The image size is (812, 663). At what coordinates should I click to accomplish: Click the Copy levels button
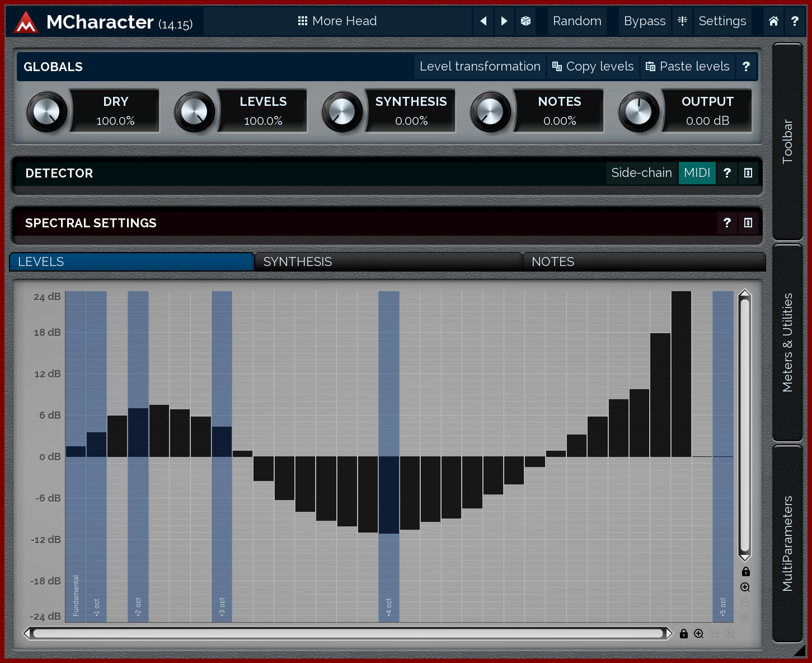593,67
